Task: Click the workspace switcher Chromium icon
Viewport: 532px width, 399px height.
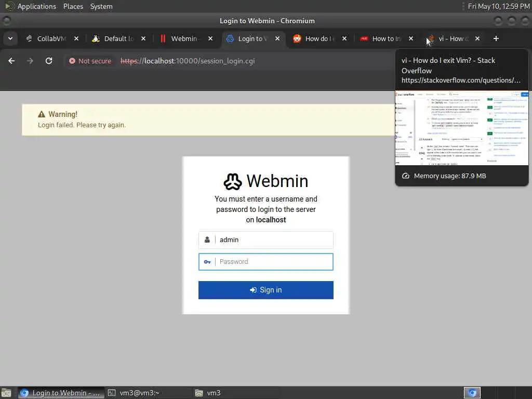Action: click(x=472, y=393)
